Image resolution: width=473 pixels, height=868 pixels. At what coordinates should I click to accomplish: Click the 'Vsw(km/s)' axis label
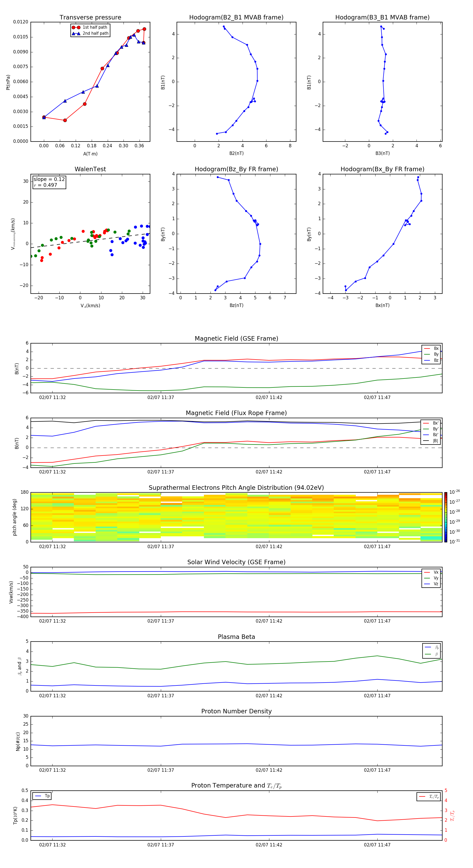[x=11, y=592]
